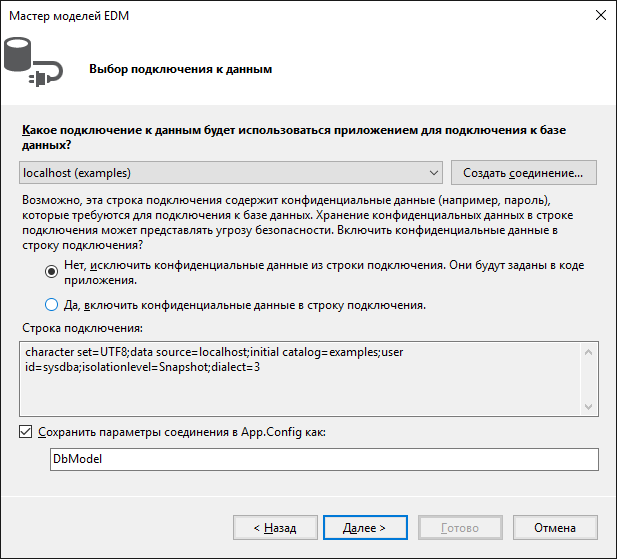Click the Выбор подключения к данным heading
Image resolution: width=617 pixels, height=559 pixels.
pyautogui.click(x=180, y=70)
